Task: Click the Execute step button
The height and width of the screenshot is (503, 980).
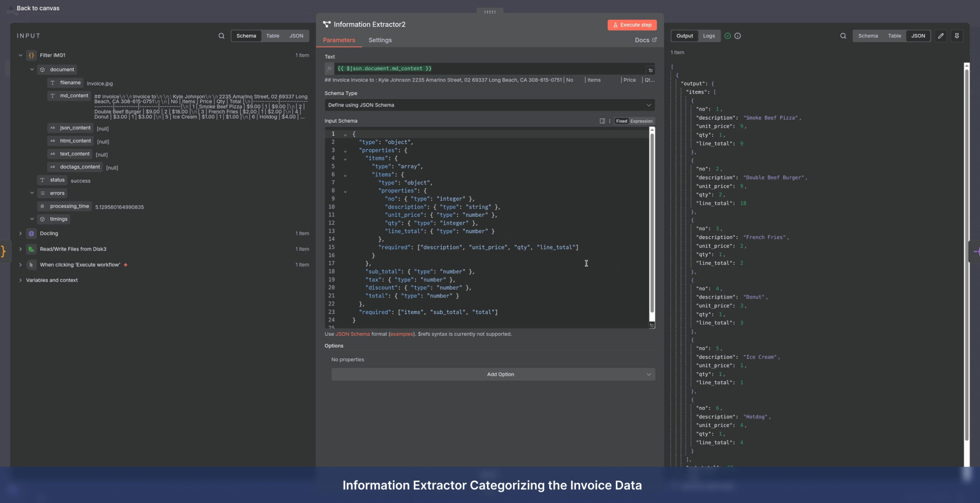Action: pos(632,25)
